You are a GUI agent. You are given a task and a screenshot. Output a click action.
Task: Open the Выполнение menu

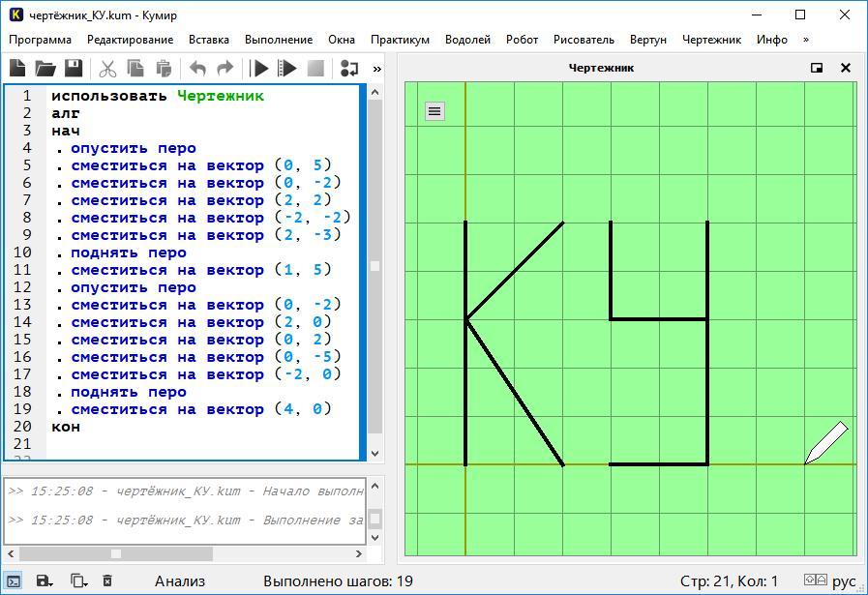(x=279, y=40)
